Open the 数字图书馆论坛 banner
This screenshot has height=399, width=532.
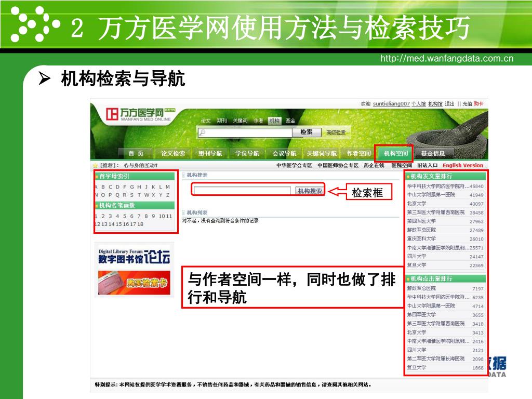[x=134, y=257]
